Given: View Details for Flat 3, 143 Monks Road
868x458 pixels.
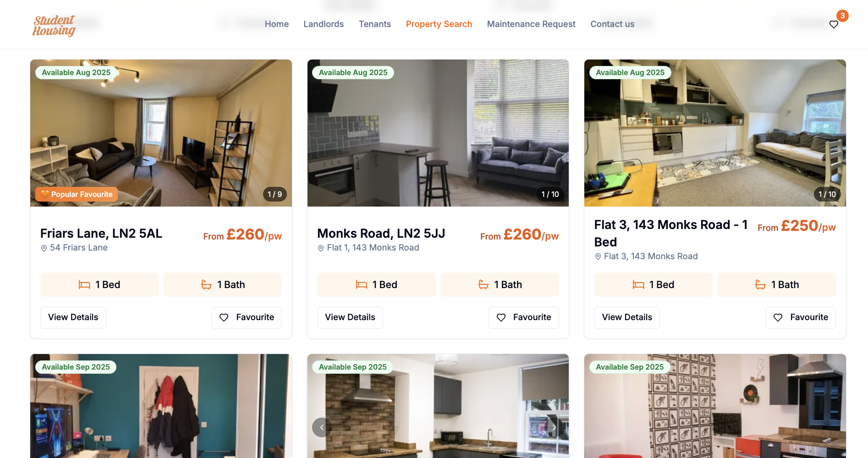Looking at the screenshot, I should click(x=627, y=317).
